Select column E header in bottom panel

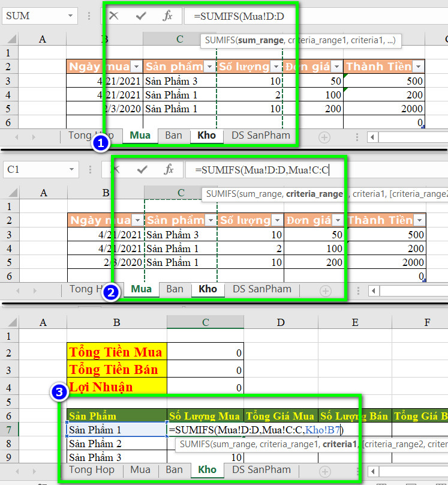click(354, 322)
